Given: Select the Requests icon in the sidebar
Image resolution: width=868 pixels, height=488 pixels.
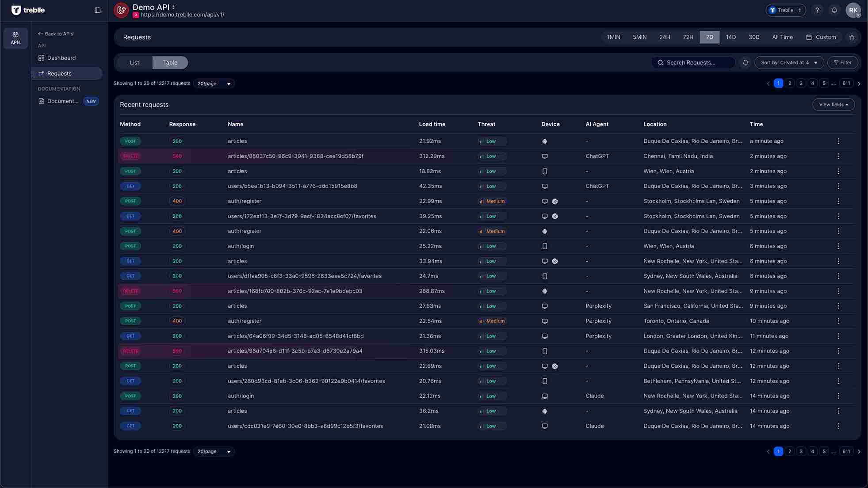Looking at the screenshot, I should pyautogui.click(x=41, y=73).
